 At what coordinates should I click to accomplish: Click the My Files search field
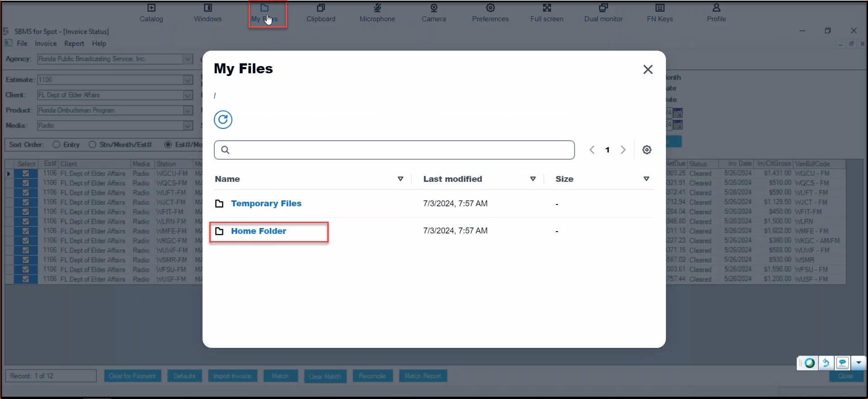coord(394,150)
